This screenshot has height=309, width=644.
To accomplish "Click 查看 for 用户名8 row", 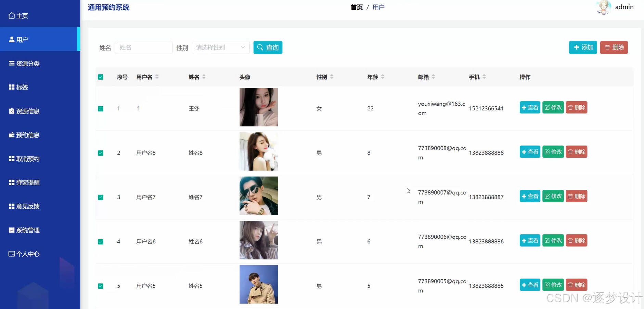I will pos(530,152).
